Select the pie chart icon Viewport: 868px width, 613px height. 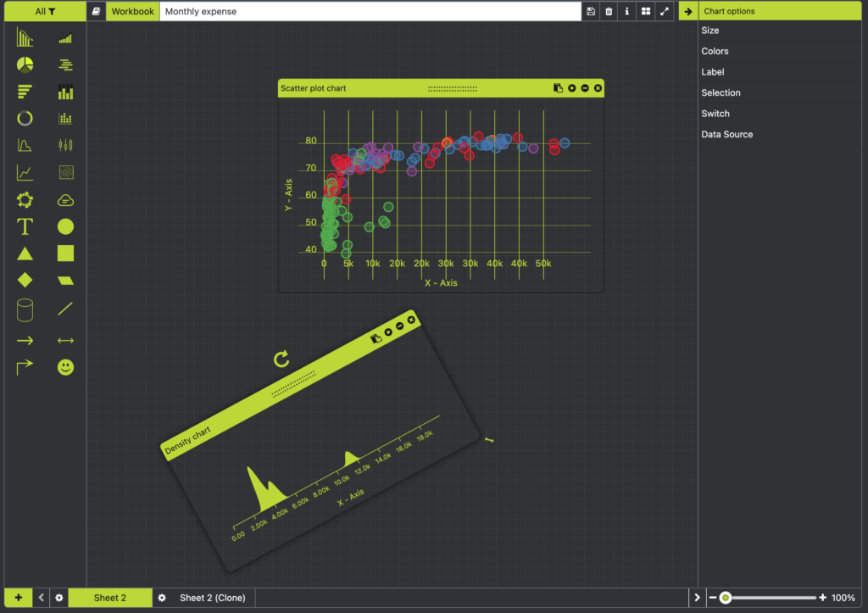click(25, 64)
